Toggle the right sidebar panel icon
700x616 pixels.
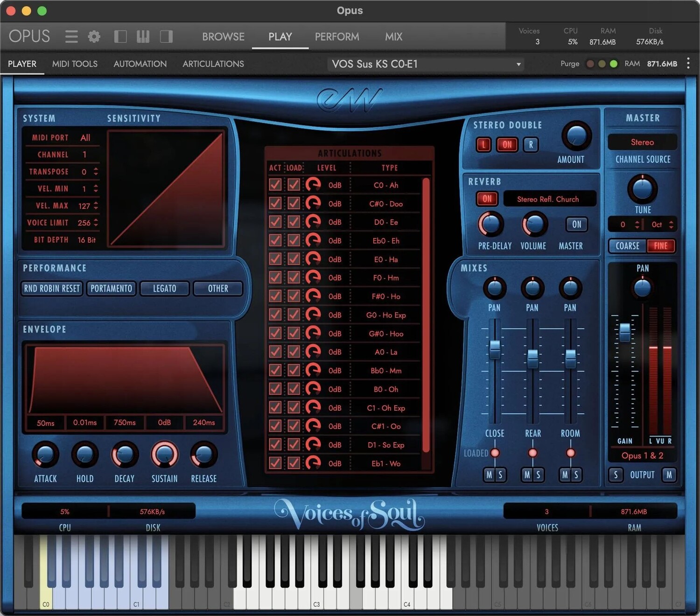pyautogui.click(x=166, y=36)
